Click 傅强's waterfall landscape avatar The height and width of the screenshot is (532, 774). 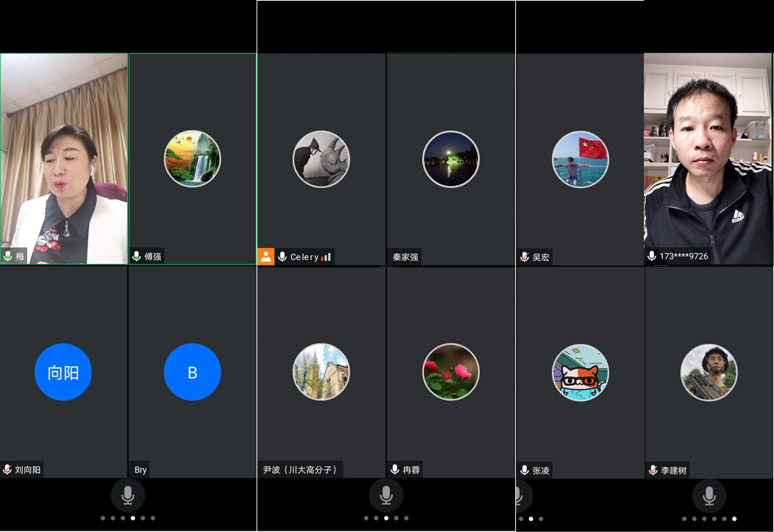192,159
